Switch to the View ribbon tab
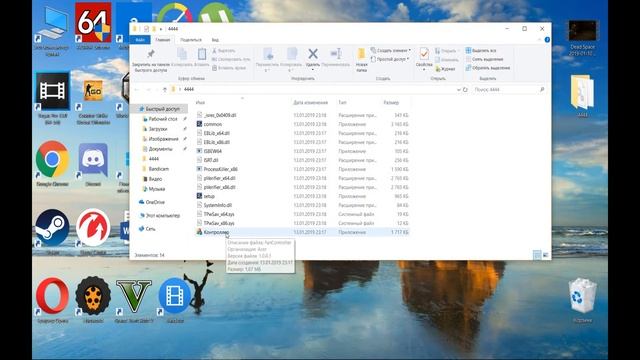The image size is (640, 360). click(215, 40)
